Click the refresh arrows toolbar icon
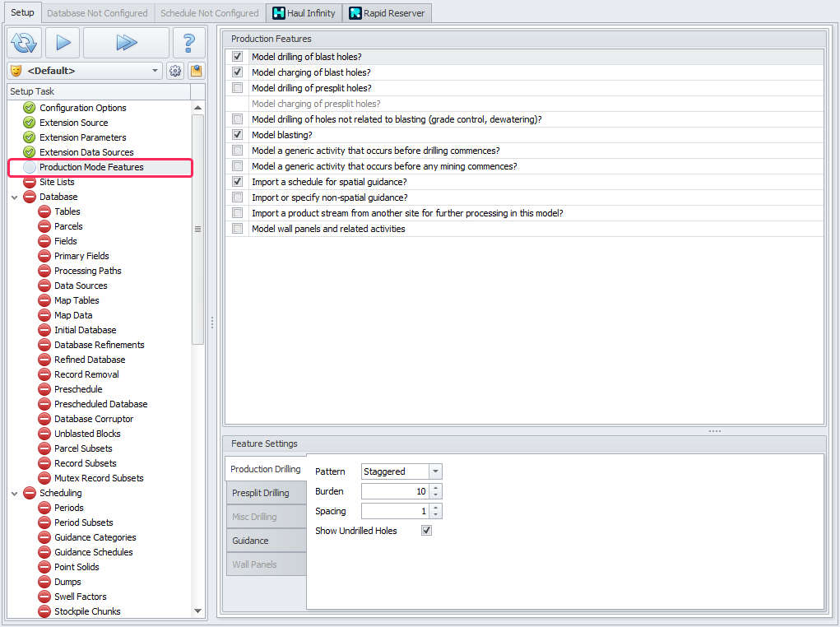Screen dimensions: 840x627 pos(24,43)
